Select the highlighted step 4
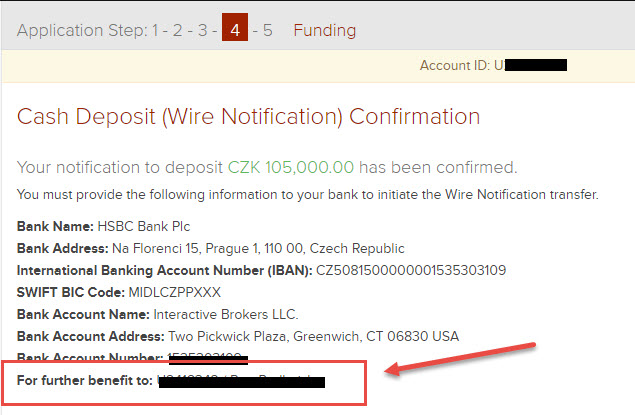The width and height of the screenshot is (635, 415). coord(235,30)
